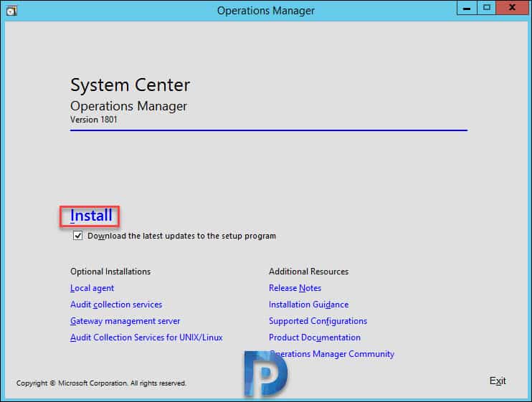This screenshot has width=532, height=402.
Task: Click the Install link
Action: click(91, 216)
